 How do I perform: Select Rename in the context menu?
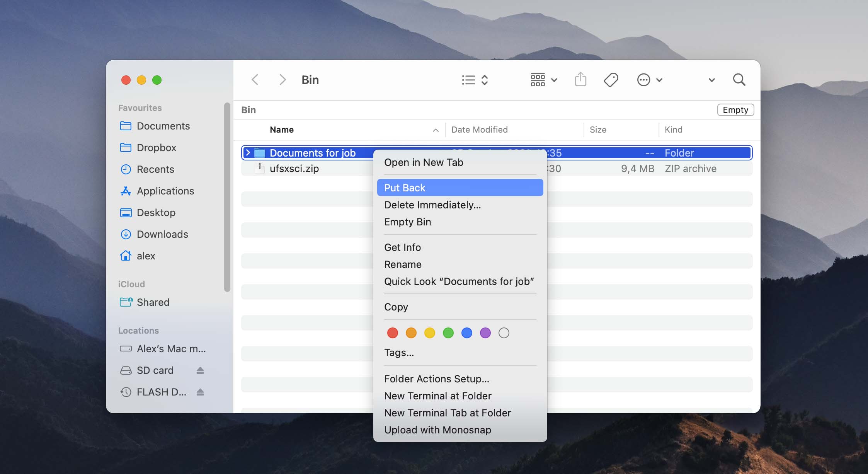pyautogui.click(x=460, y=264)
